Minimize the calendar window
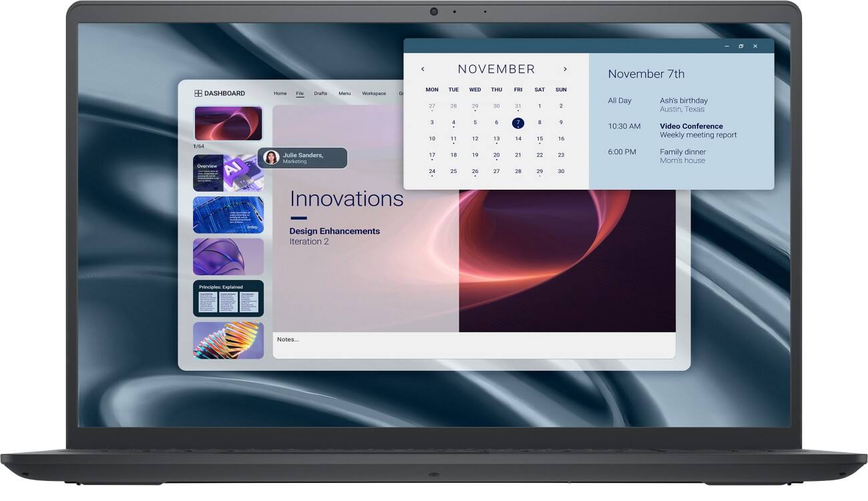The height and width of the screenshot is (501, 868). (x=726, y=46)
